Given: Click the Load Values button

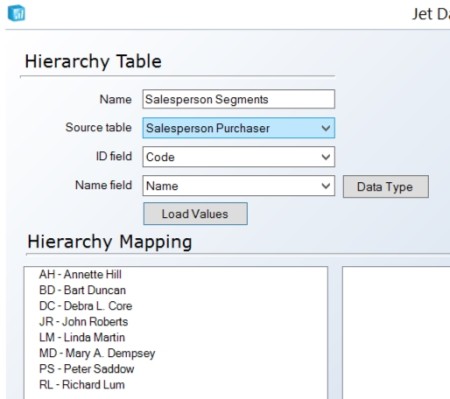Looking at the screenshot, I should (195, 214).
